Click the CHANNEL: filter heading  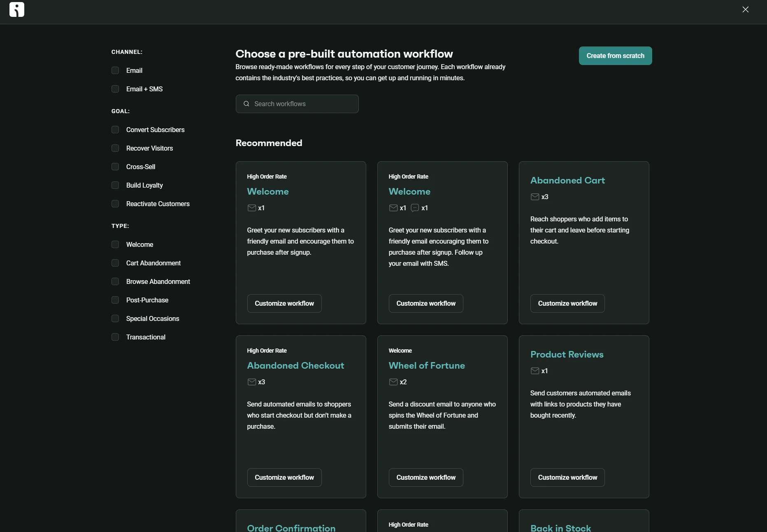point(127,52)
